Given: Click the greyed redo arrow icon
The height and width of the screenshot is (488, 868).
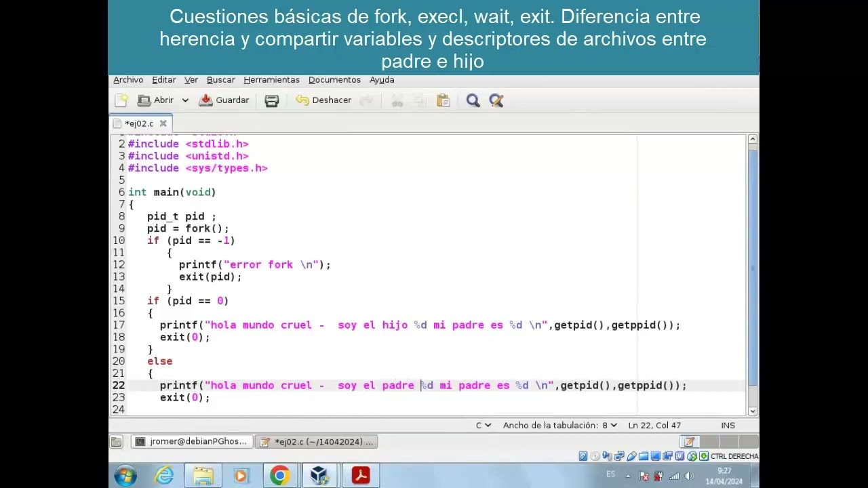Looking at the screenshot, I should [x=366, y=100].
